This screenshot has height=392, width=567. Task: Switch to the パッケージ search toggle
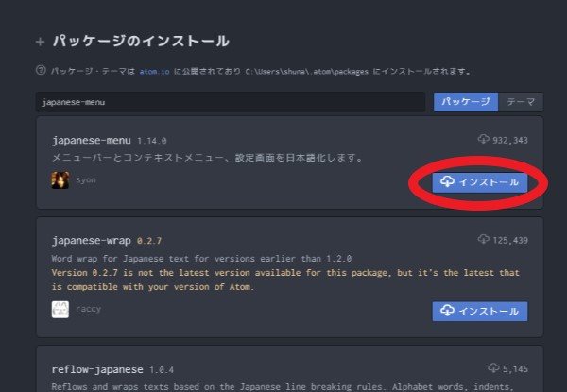[466, 102]
